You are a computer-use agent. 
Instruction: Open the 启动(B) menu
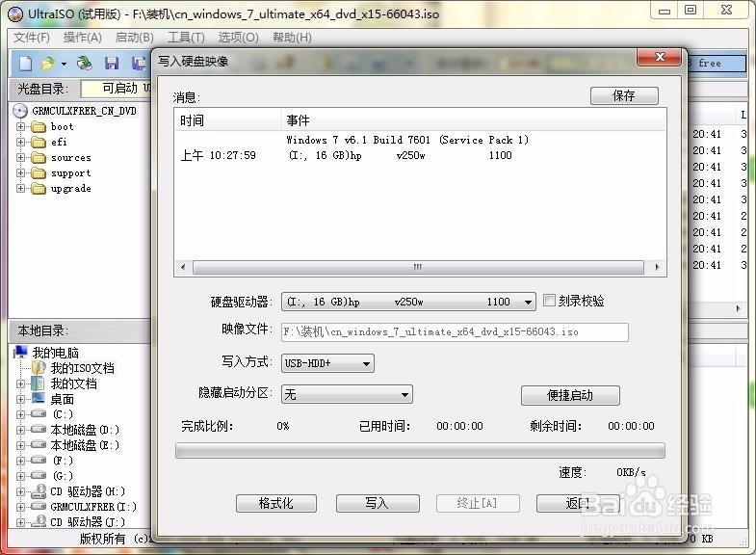point(135,38)
